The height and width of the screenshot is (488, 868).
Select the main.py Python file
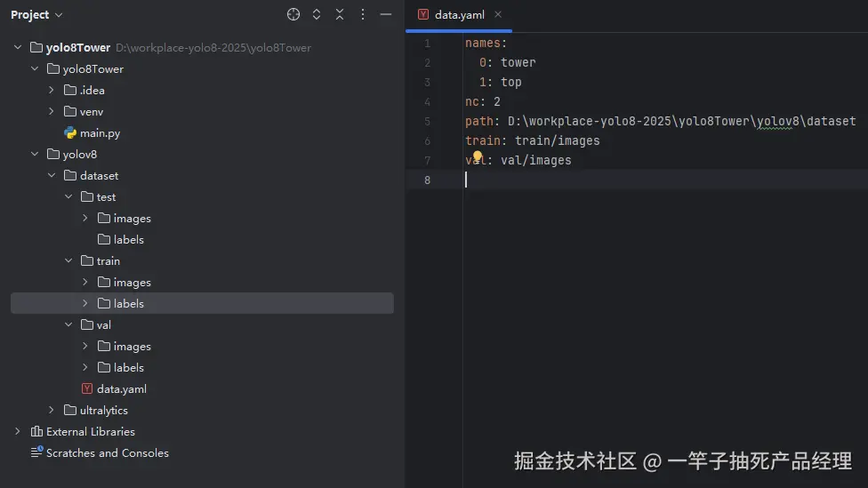(x=100, y=132)
